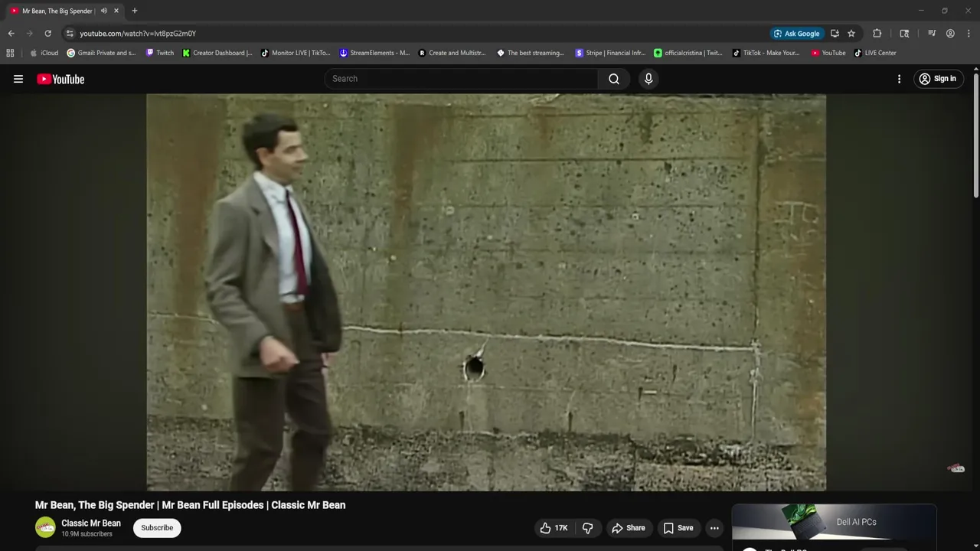Open TikTok Make Your bookmark

[x=766, y=53]
